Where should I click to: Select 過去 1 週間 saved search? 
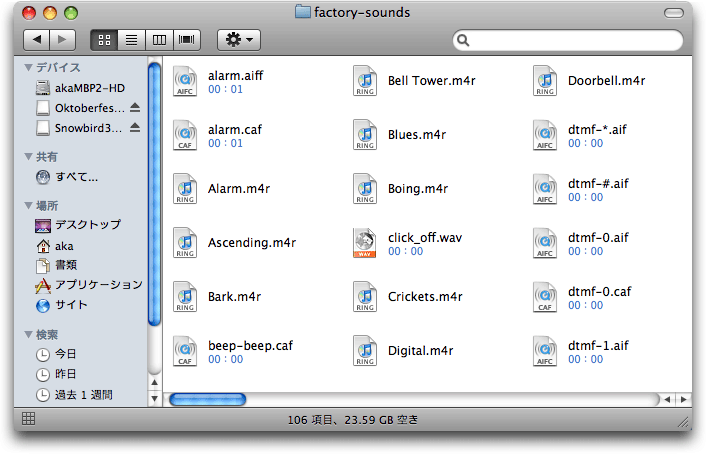coord(74,395)
